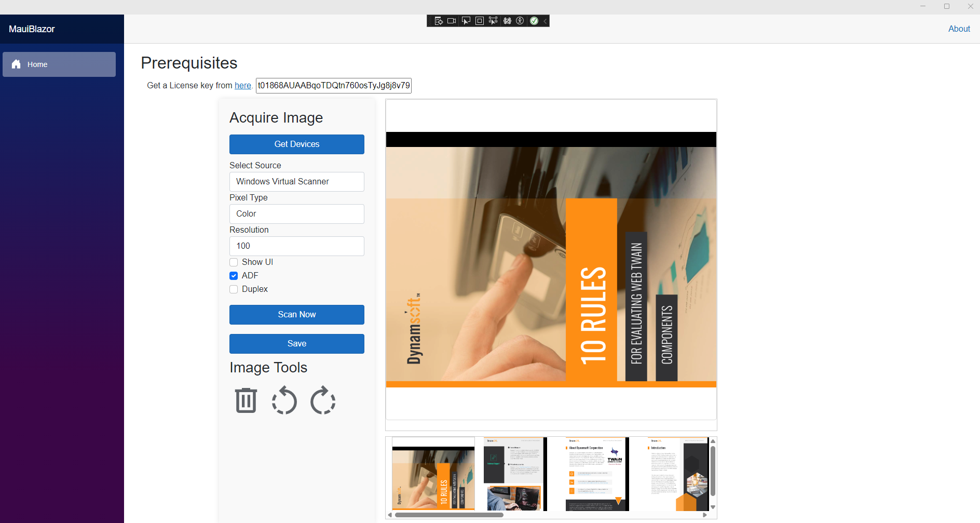Viewport: 980px width, 523px height.
Task: Click the video camera debug toolbar icon
Action: [452, 21]
